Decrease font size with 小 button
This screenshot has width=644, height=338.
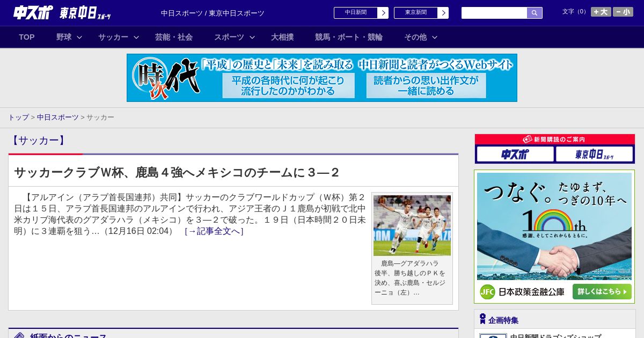tap(623, 12)
